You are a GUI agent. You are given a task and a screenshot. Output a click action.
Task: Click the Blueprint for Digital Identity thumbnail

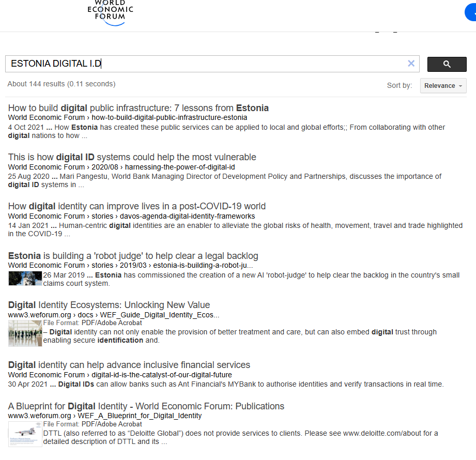pos(25,434)
